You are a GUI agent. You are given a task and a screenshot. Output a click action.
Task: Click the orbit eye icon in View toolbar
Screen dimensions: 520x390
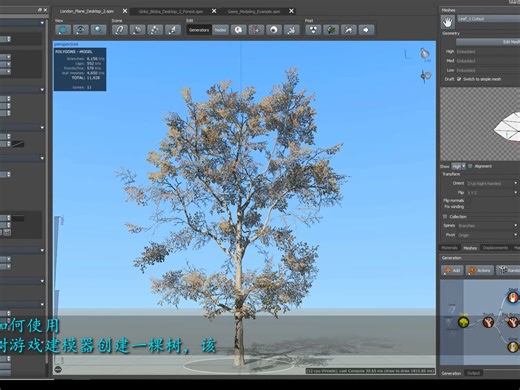point(81,30)
